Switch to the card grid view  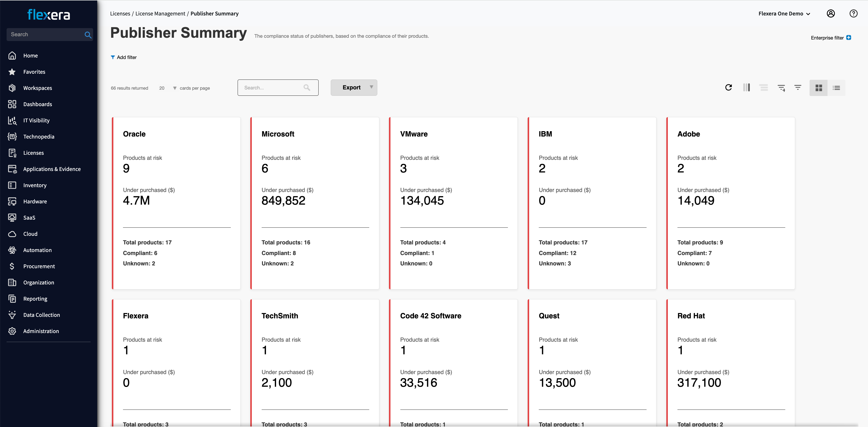click(818, 88)
